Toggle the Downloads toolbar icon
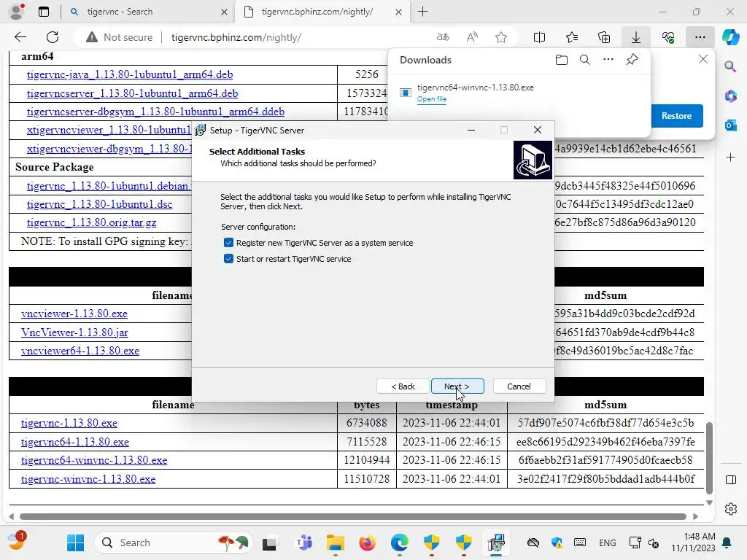The height and width of the screenshot is (560, 747). tap(636, 37)
